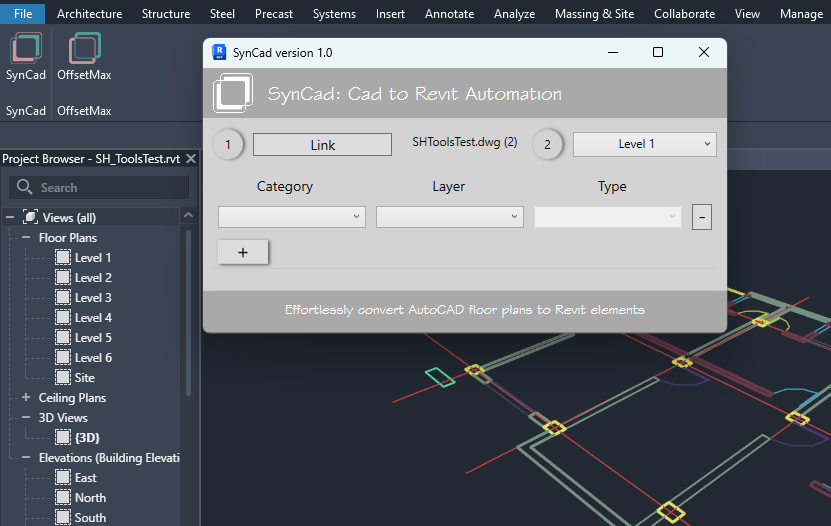This screenshot has width=831, height=526.
Task: Select the Site tree label
Action: click(x=85, y=377)
